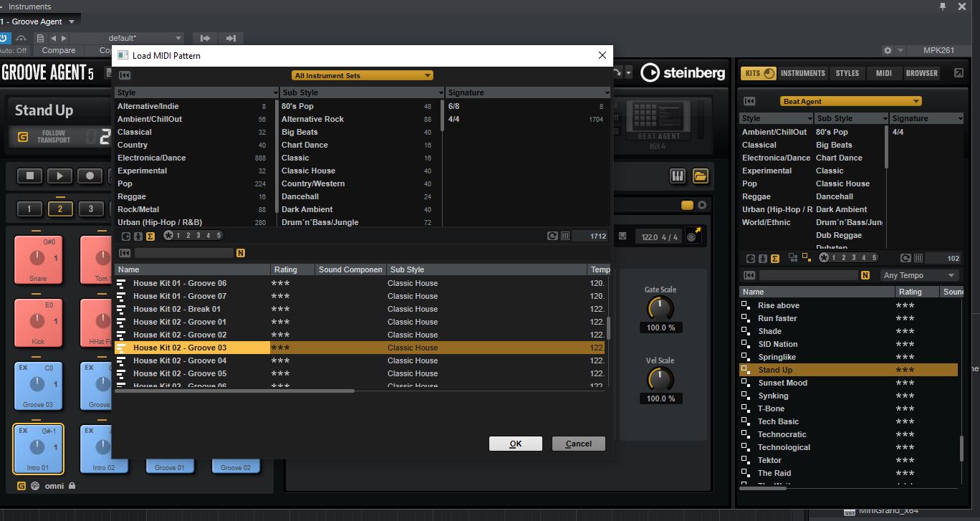Open the Beat Agent dropdown in the kit browser
This screenshot has width=980, height=521.
[851, 102]
